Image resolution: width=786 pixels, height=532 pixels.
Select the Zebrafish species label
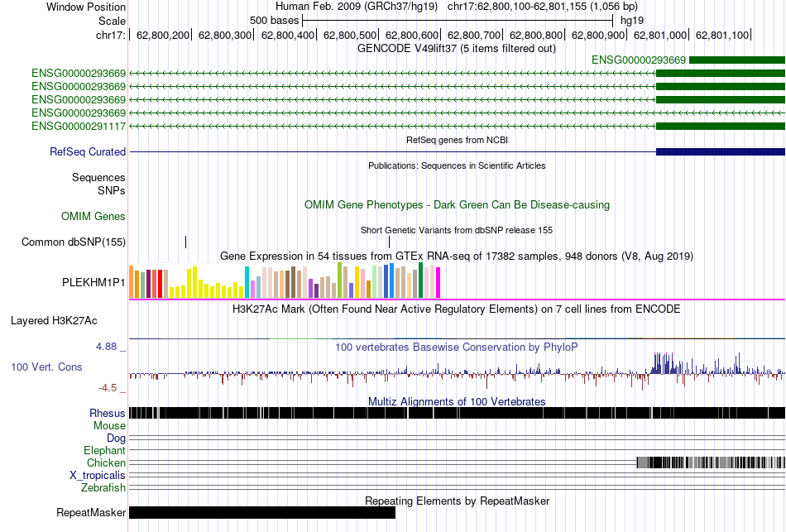(x=103, y=487)
